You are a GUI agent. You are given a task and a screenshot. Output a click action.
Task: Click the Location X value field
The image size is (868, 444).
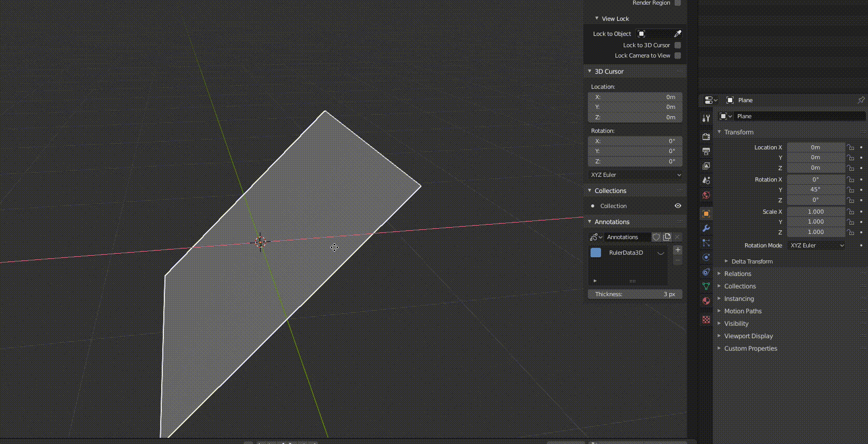coord(816,147)
